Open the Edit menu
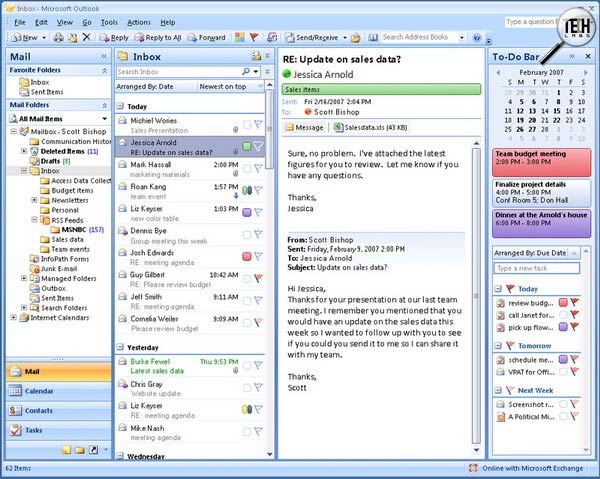 pos(41,22)
